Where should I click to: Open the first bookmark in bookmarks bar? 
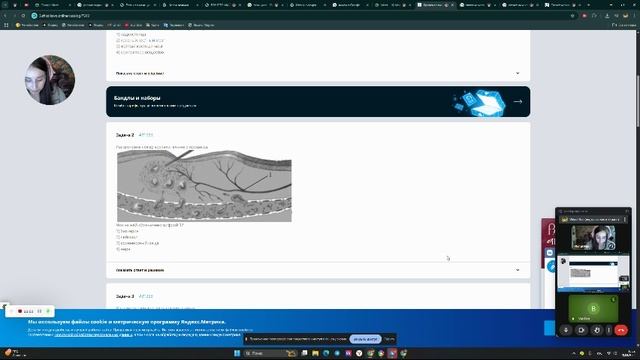[27, 25]
